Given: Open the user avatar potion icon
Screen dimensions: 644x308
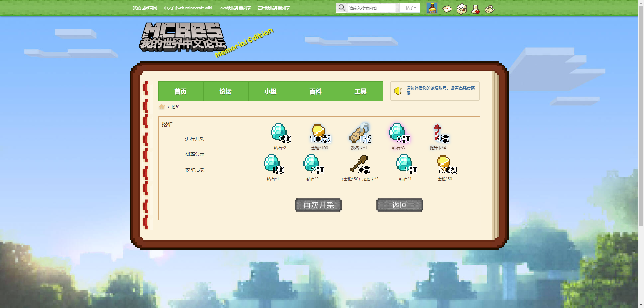Looking at the screenshot, I should coord(432,8).
